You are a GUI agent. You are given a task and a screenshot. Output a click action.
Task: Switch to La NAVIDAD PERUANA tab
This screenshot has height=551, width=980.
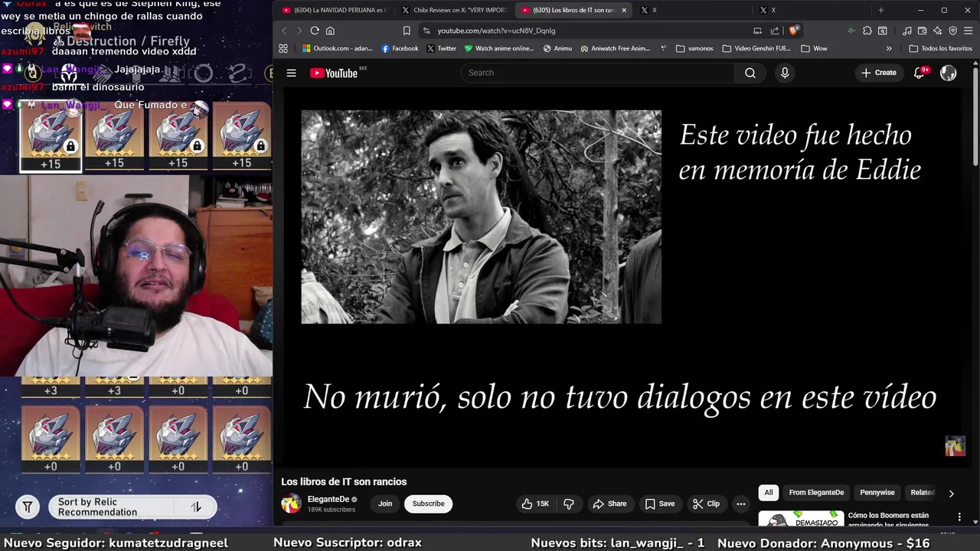[x=335, y=10]
